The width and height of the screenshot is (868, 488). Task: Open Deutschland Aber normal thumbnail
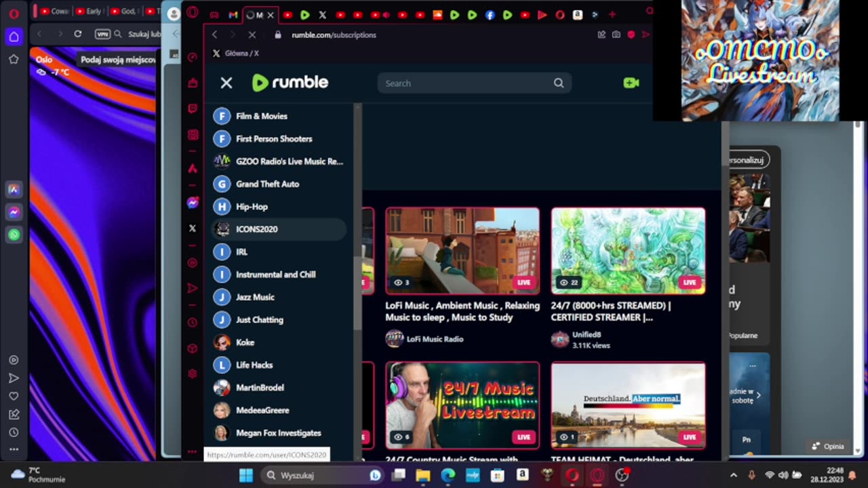click(628, 405)
